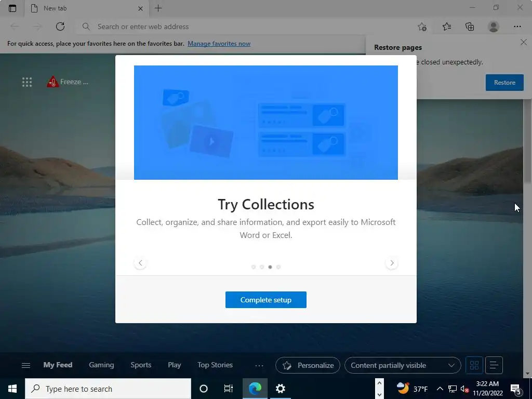Open the feed hamburger menu
This screenshot has height=399, width=532.
click(26, 365)
